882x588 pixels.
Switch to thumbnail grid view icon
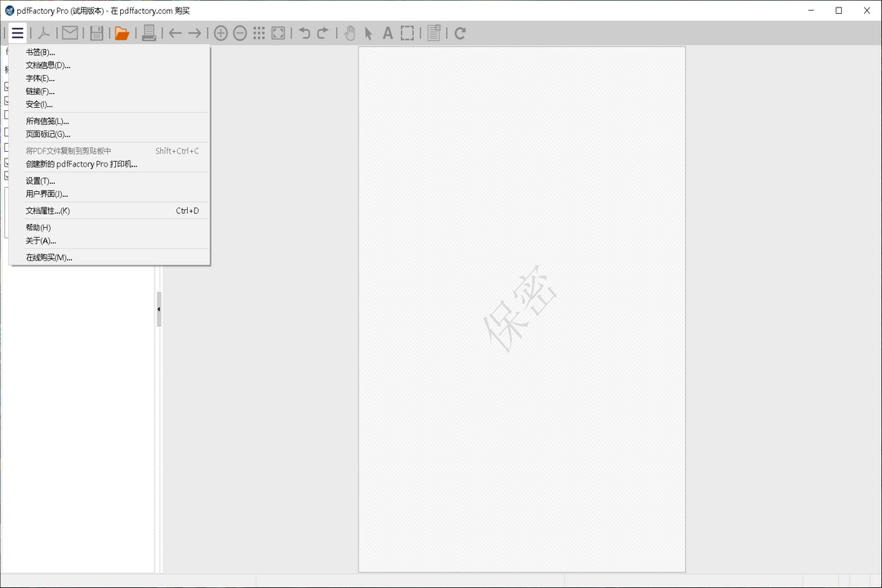coord(259,33)
